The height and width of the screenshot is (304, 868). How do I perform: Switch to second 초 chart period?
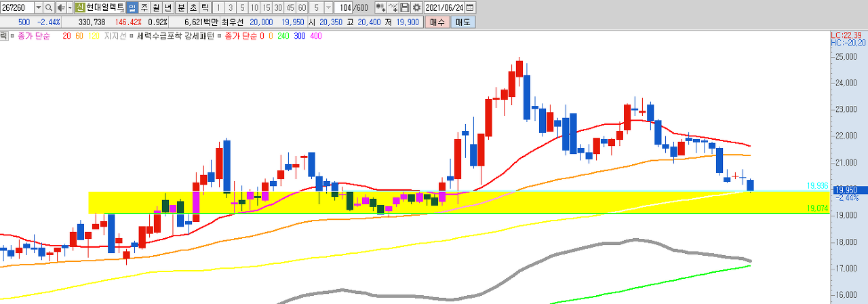click(x=193, y=7)
